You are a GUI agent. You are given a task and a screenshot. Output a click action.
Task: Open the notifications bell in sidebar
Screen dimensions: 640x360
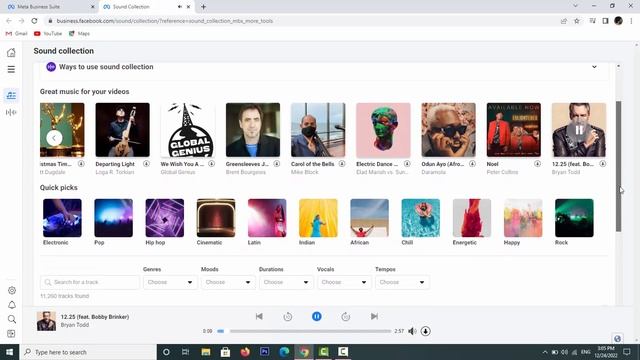(x=12, y=305)
